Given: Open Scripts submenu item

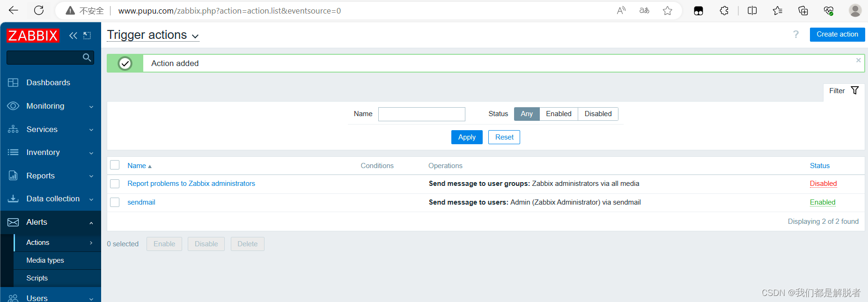Looking at the screenshot, I should click(57, 278).
